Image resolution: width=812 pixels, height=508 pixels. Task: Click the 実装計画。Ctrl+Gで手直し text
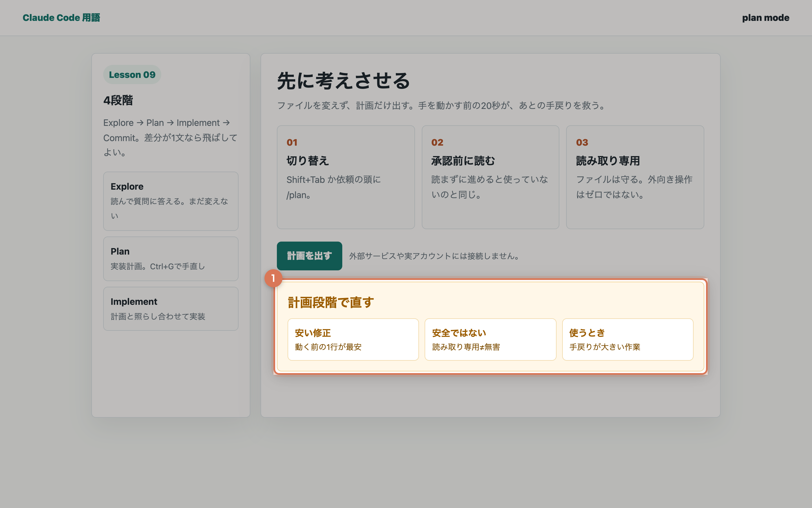[x=158, y=266]
